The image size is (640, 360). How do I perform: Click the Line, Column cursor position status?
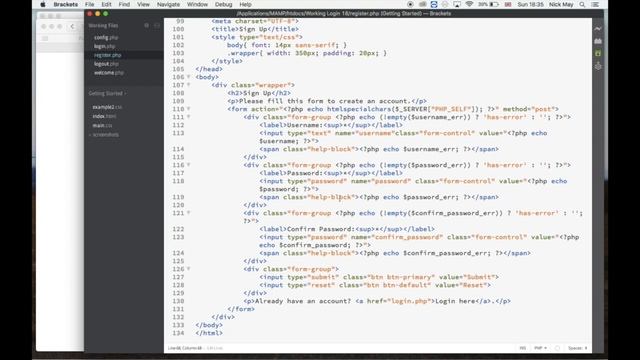pos(185,348)
